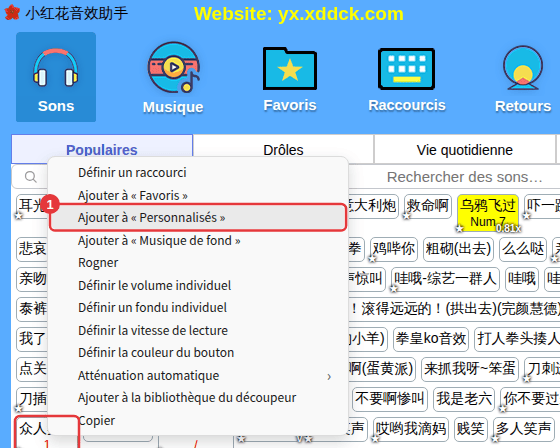Open the Musique disc section

pos(173,78)
